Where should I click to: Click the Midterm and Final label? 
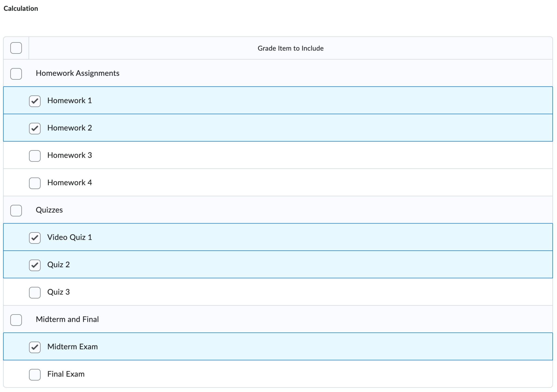coord(67,319)
